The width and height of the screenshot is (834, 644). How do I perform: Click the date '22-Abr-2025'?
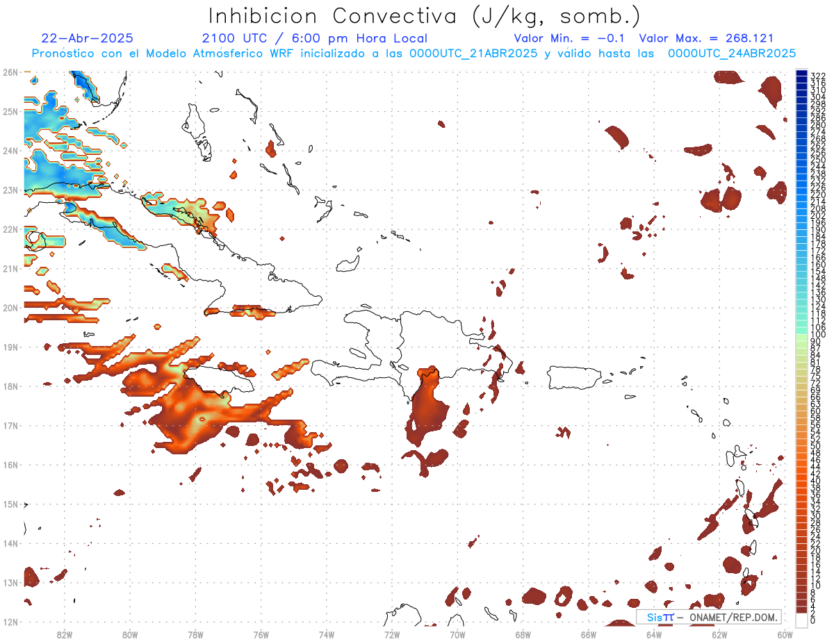click(88, 38)
